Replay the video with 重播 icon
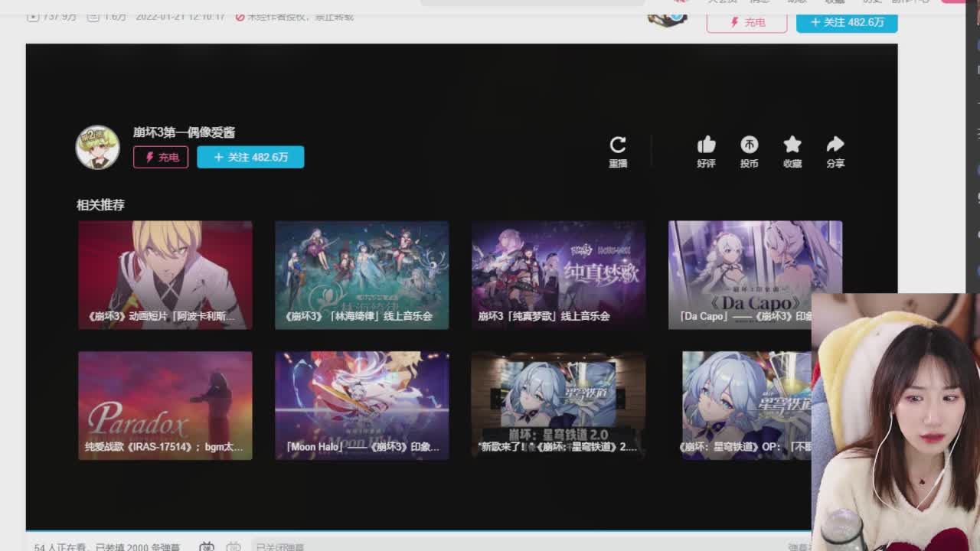 click(x=618, y=151)
